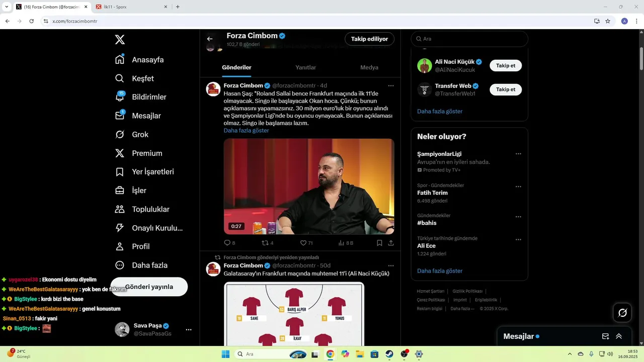Show more suggested accounts link
The image size is (644, 362).
coord(440,111)
